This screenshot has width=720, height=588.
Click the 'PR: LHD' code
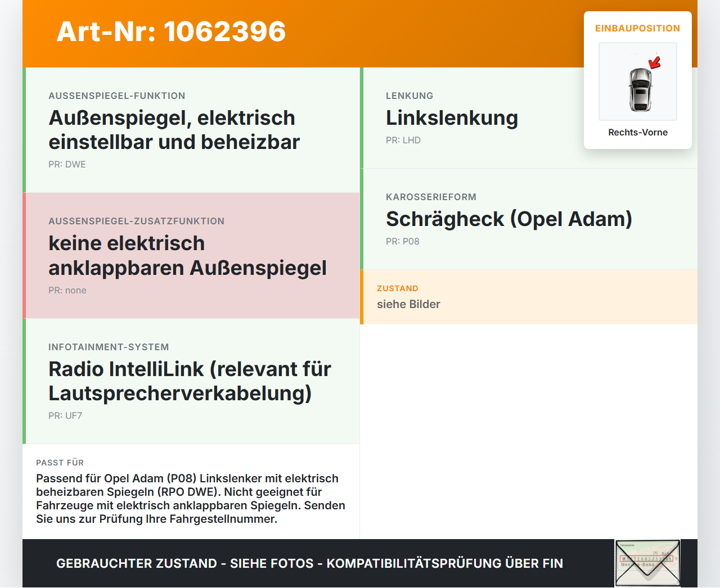403,141
